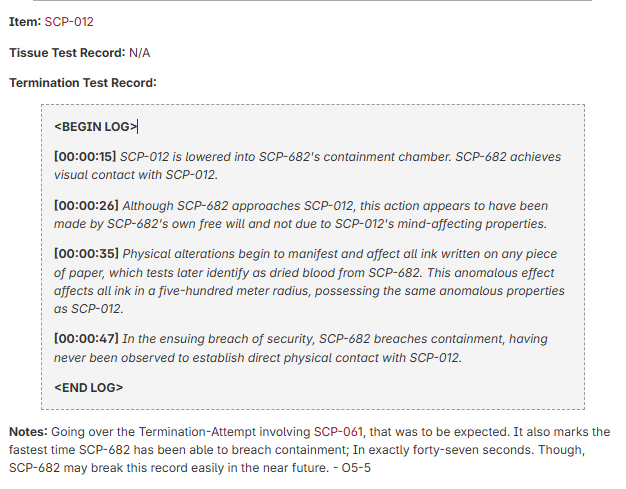The height and width of the screenshot is (489, 626).
Task: Click the Termination Test Record label
Action: 83,83
